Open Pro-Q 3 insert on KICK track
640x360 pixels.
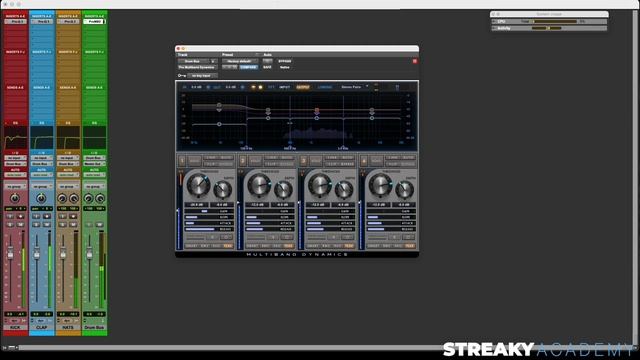pos(16,21)
